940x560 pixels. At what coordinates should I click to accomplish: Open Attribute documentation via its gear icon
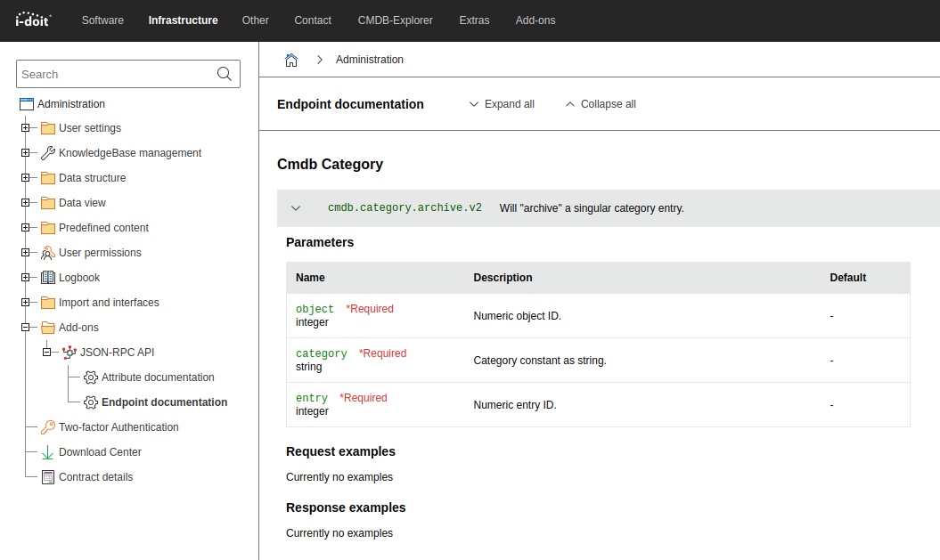90,377
